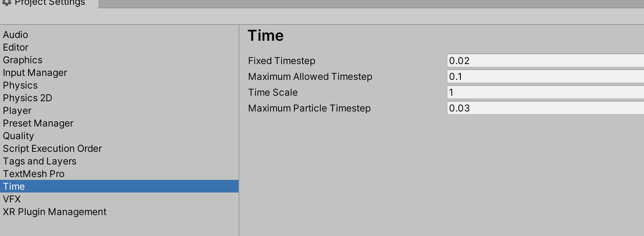The image size is (644, 236).
Task: Click the Project Settings gear icon
Action: [6, 3]
